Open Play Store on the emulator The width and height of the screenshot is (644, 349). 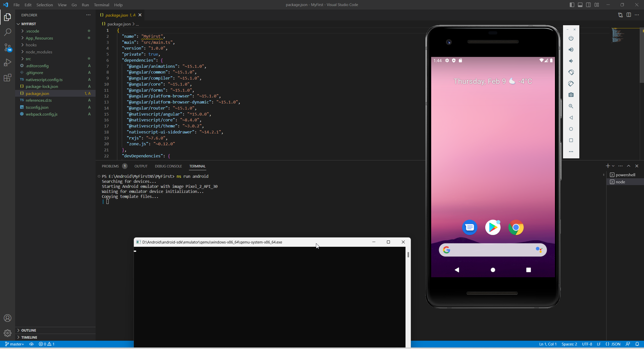point(493,227)
